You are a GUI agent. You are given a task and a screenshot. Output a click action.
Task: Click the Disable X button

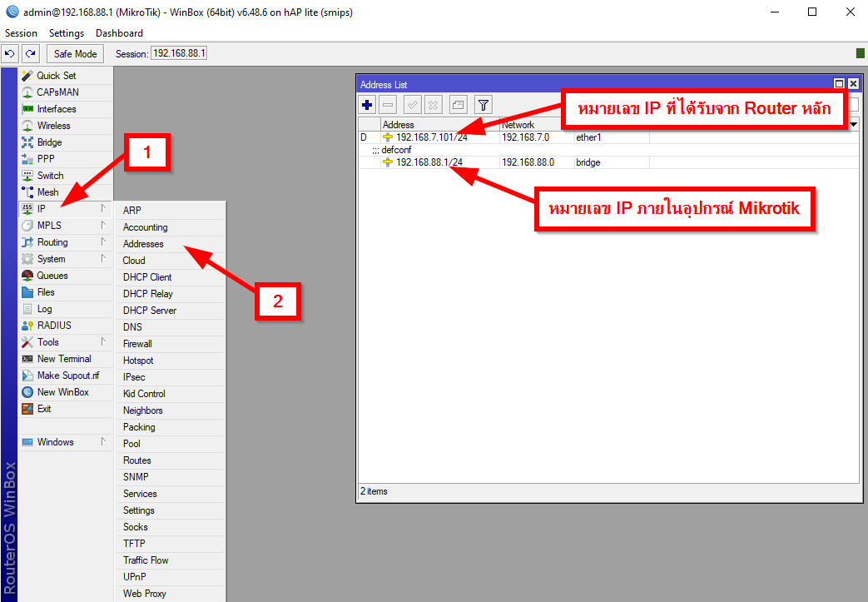point(434,104)
